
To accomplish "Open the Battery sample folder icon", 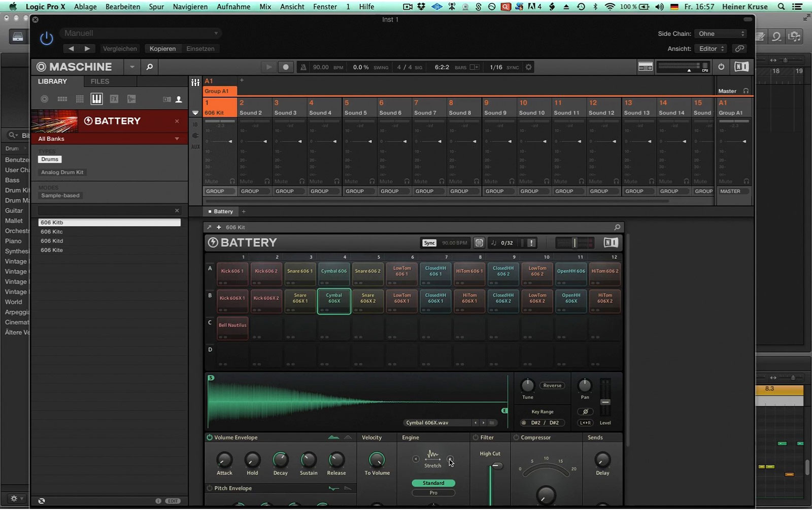I will pos(492,423).
